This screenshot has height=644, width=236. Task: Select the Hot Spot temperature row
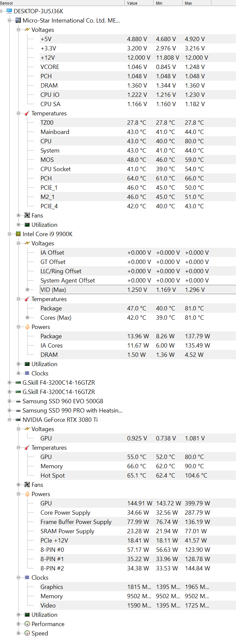point(133,475)
